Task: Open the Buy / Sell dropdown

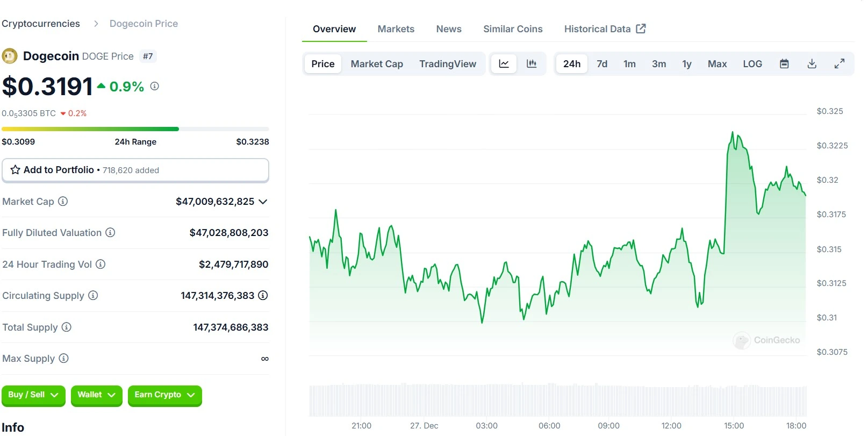Action: coord(33,395)
